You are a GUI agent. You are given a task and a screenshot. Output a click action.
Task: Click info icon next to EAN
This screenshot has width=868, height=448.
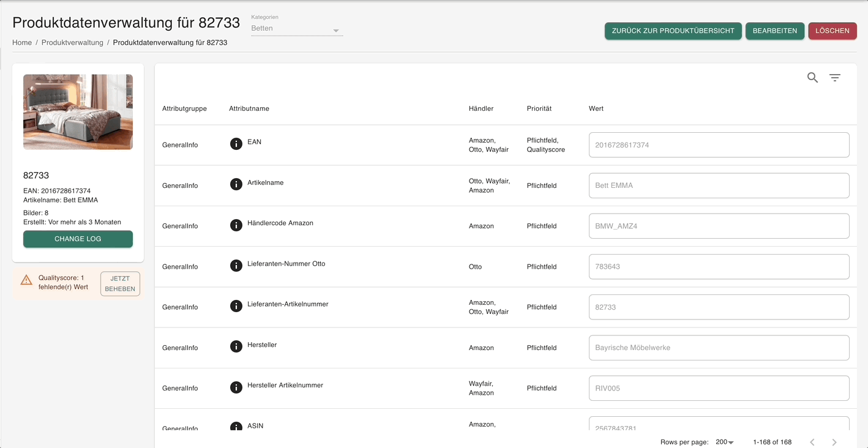tap(236, 144)
